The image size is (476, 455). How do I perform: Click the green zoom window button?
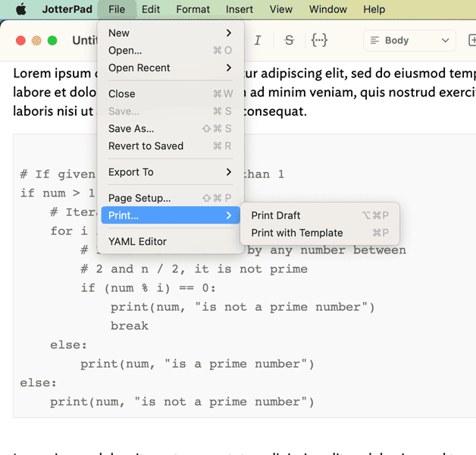coord(52,40)
